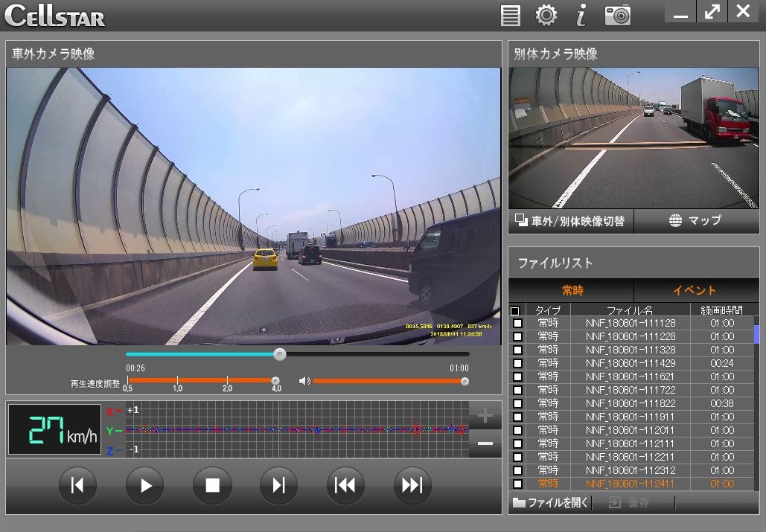Switch to イベント tab

[x=695, y=291]
